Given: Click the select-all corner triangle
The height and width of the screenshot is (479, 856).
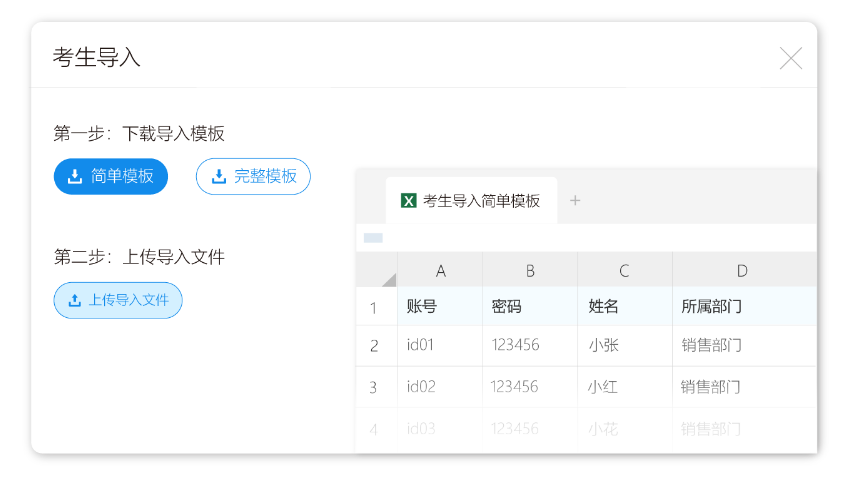Looking at the screenshot, I should tap(387, 279).
